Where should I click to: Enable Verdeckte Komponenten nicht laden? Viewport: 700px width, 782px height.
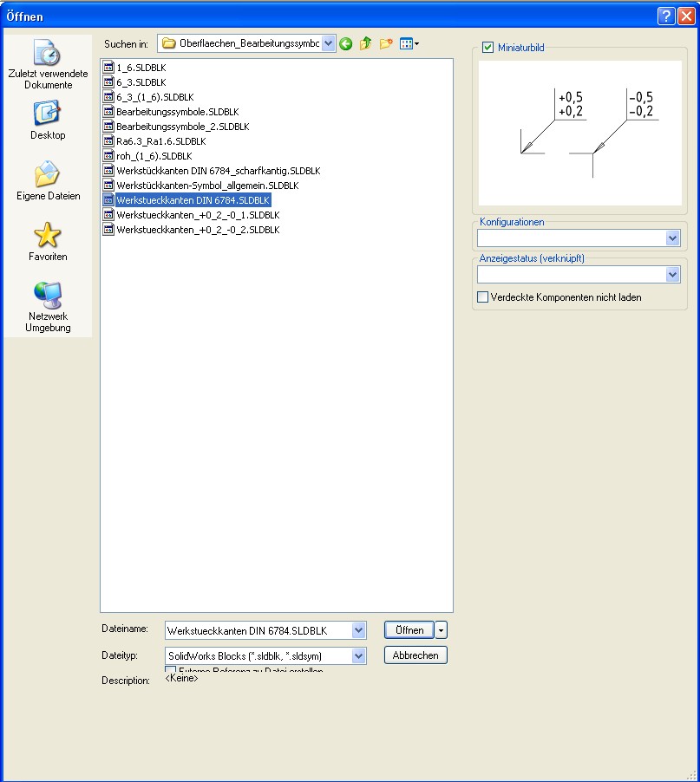click(482, 297)
